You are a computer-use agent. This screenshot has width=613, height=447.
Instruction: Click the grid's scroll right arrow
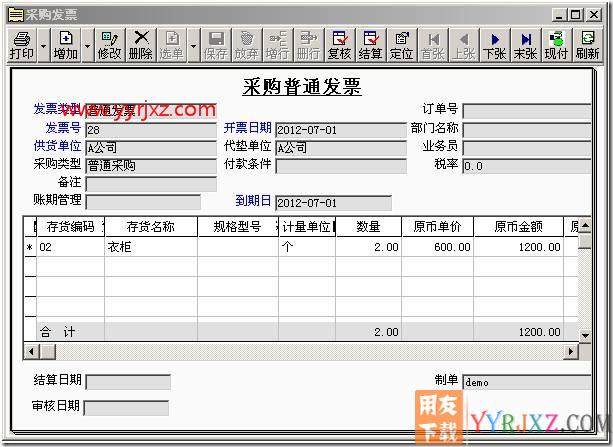[x=570, y=351]
